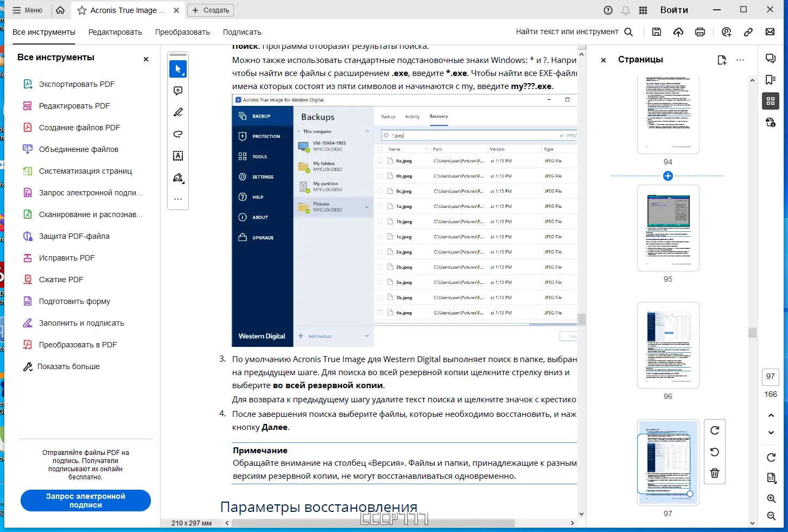Click Войти to sign in
The height and width of the screenshot is (532, 788).
point(674,10)
